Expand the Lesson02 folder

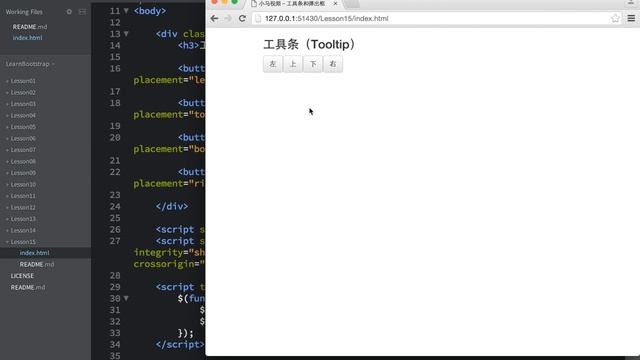pyautogui.click(x=21, y=92)
